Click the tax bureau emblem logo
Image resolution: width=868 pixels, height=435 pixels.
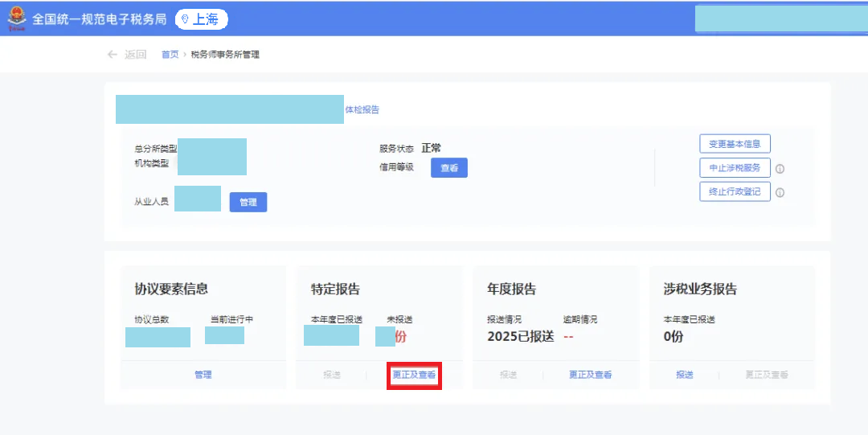pyautogui.click(x=16, y=19)
